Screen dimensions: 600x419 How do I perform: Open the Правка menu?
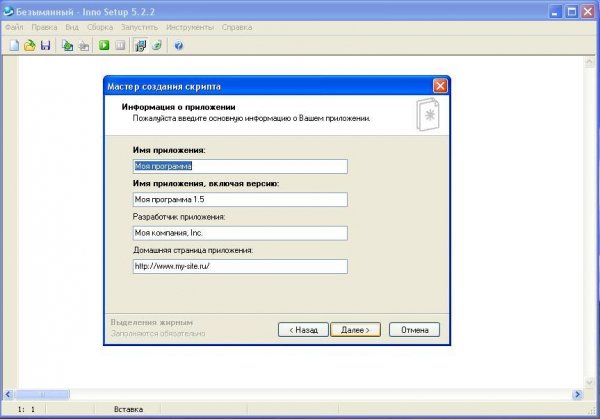(44, 27)
